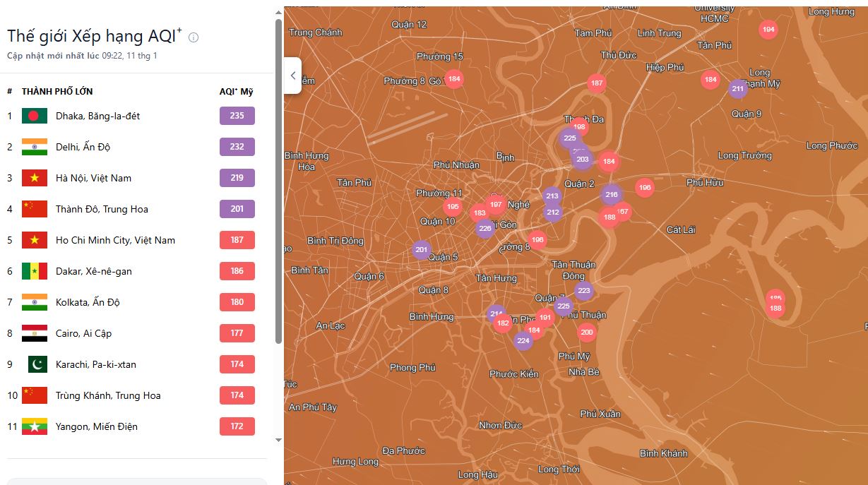Select the purple 211 station marker
868x485 pixels.
tap(738, 89)
